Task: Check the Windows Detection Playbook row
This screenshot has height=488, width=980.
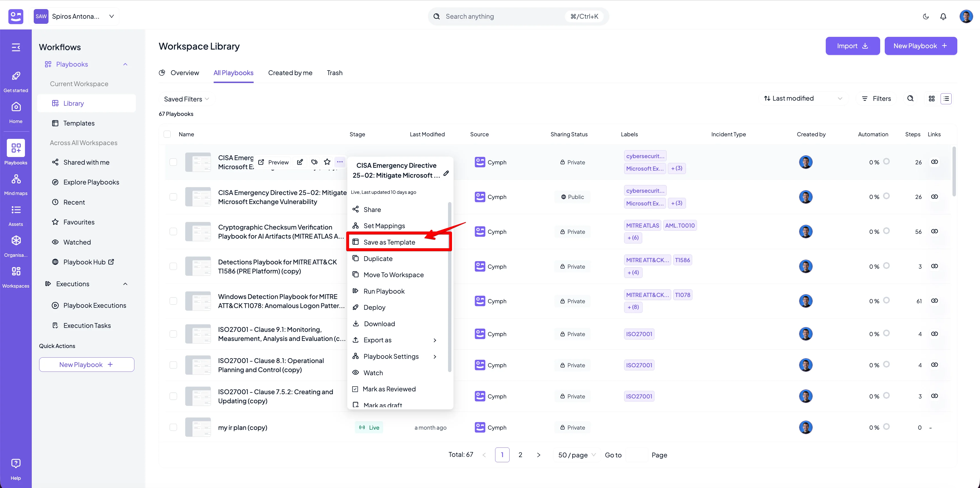Action: [x=173, y=301]
